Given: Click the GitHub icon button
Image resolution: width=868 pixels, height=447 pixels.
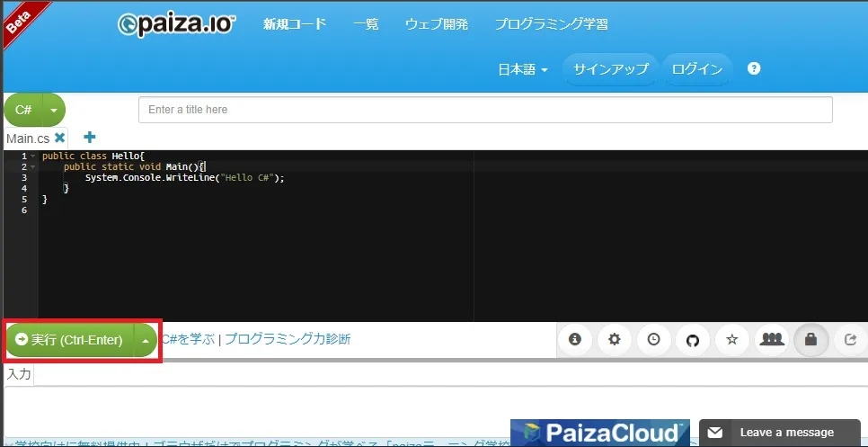Looking at the screenshot, I should pos(693,339).
